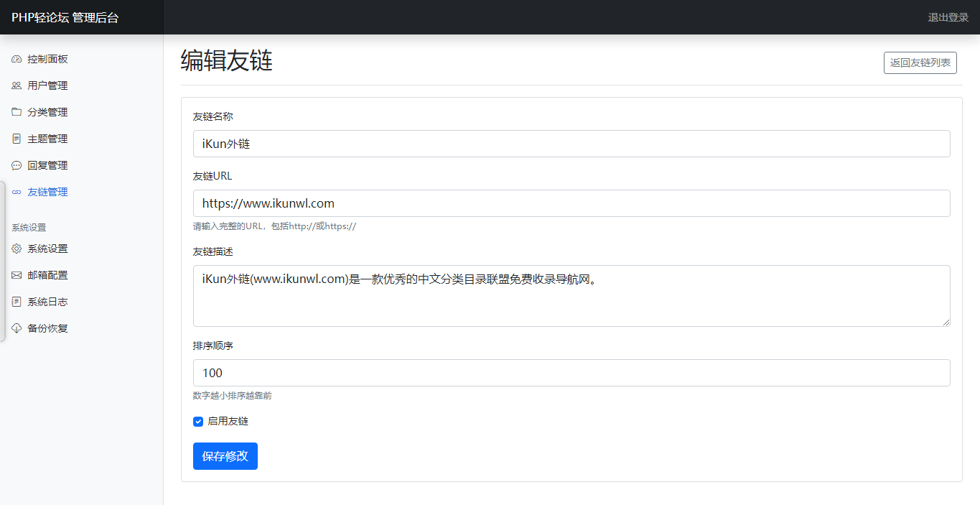Click the mail configuration envelope icon
The height and width of the screenshot is (505, 980).
(17, 275)
